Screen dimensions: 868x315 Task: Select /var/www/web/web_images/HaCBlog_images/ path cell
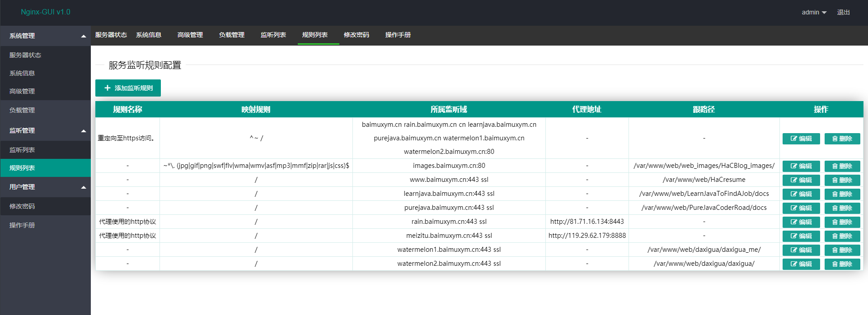704,166
